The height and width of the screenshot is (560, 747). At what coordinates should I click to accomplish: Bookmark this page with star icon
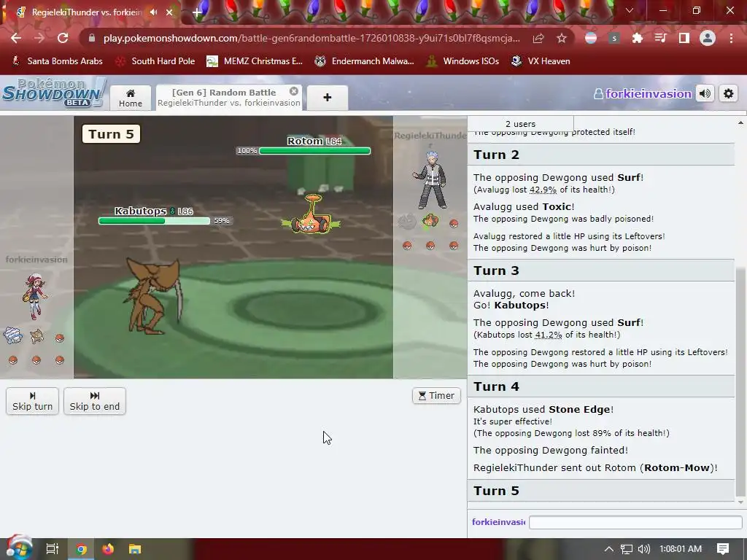[562, 38]
